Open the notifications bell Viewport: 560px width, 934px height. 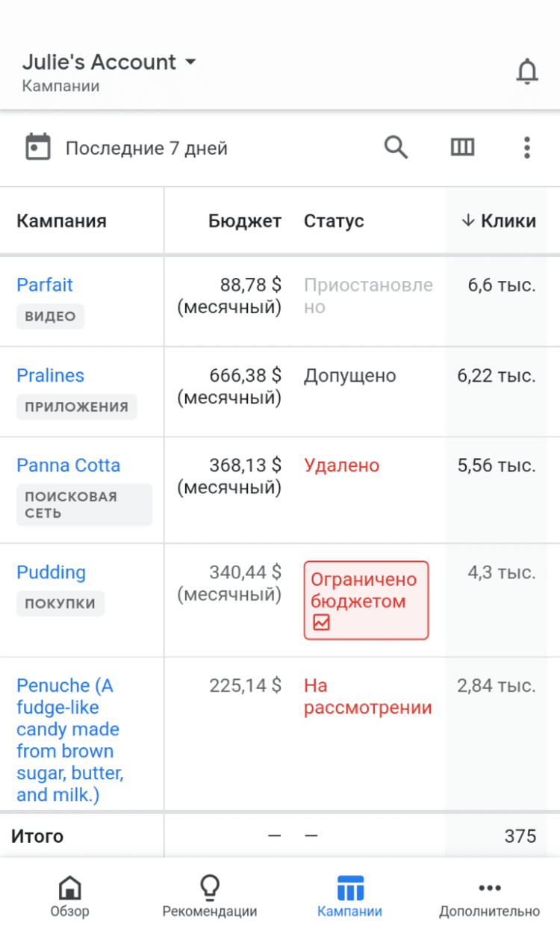click(527, 72)
